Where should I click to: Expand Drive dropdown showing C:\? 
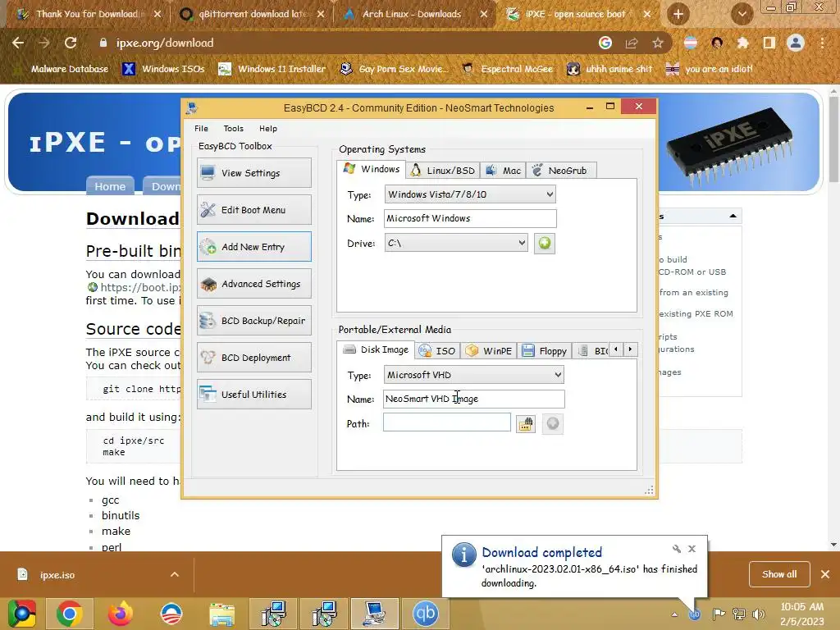[456, 243]
